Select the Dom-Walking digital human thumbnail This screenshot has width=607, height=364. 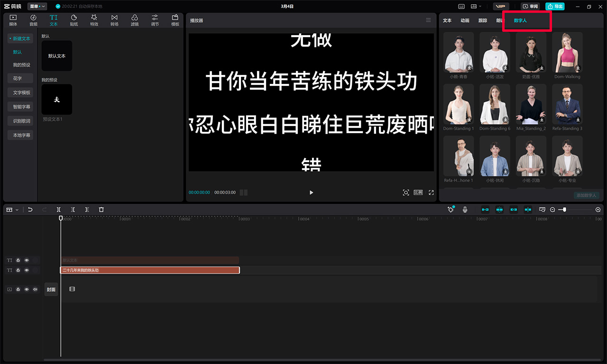click(x=567, y=51)
